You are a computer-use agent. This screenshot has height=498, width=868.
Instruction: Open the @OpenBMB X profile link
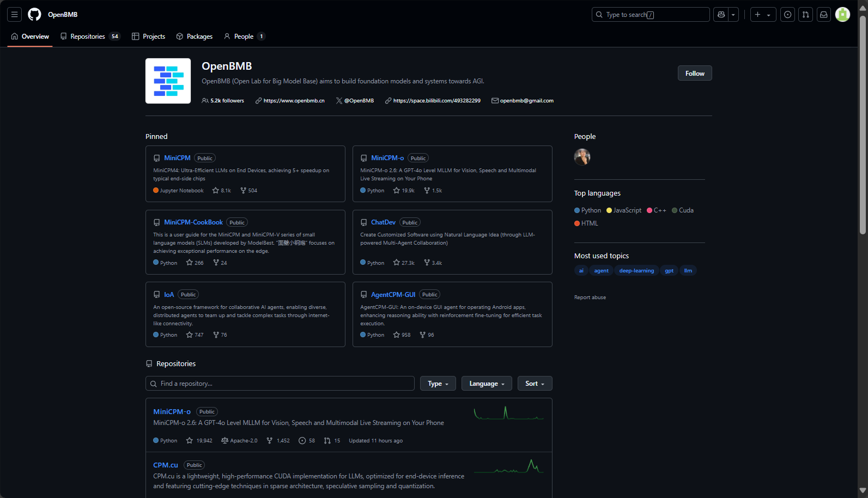click(x=359, y=101)
